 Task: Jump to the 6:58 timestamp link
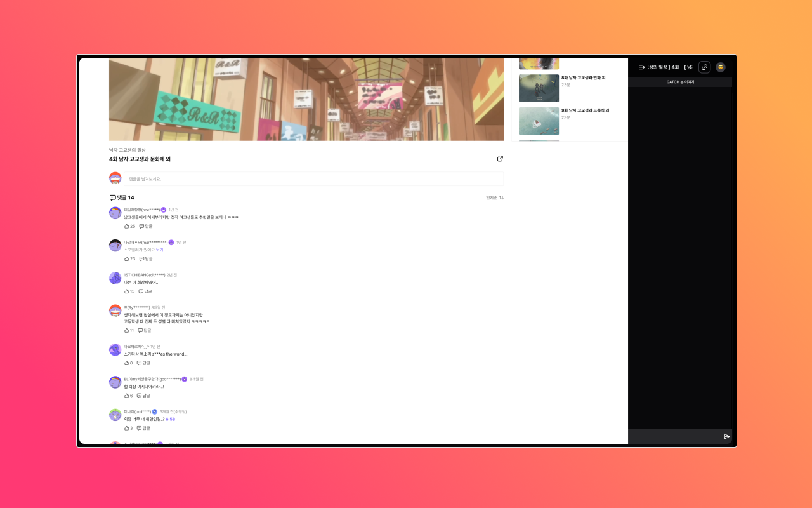coord(171,419)
